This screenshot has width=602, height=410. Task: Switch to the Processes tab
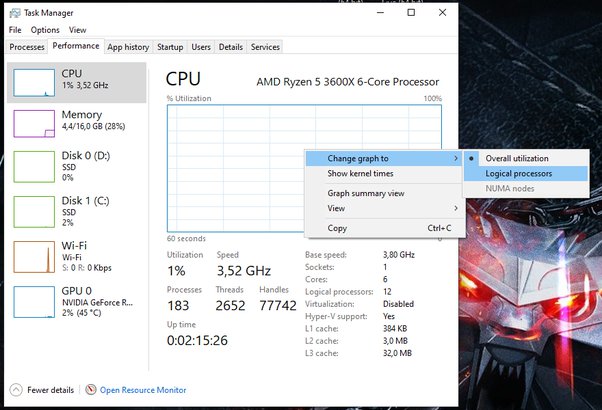[26, 47]
